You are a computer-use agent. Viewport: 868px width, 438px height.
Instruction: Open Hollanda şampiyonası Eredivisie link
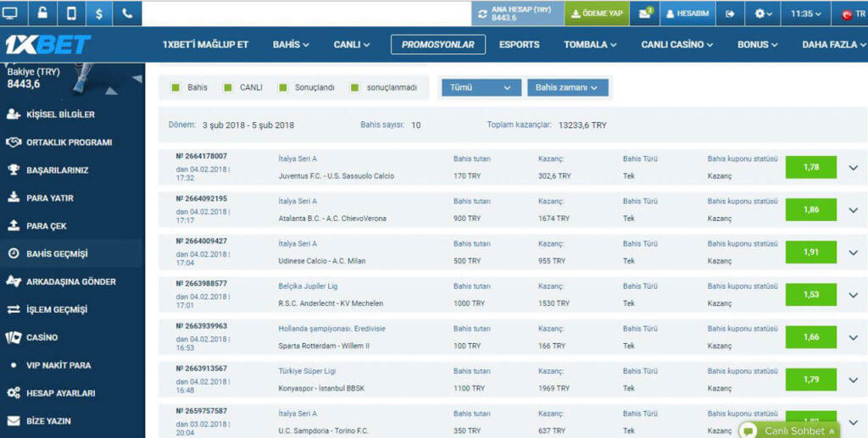tap(332, 329)
